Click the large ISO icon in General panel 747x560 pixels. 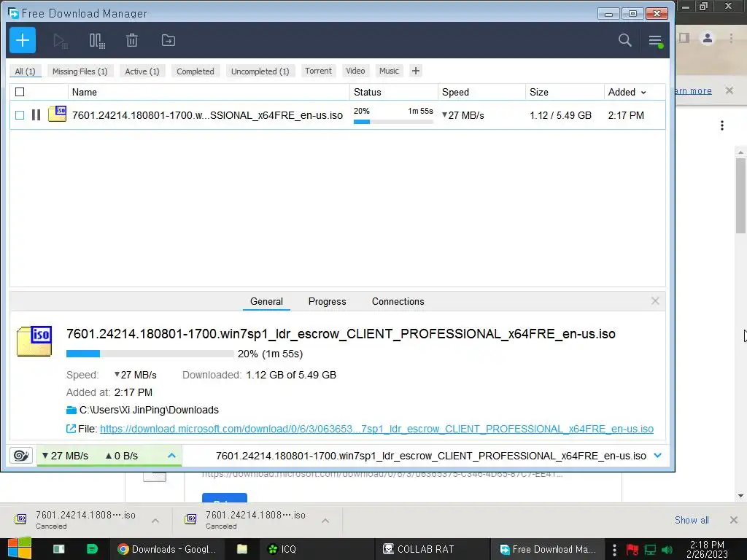point(34,341)
